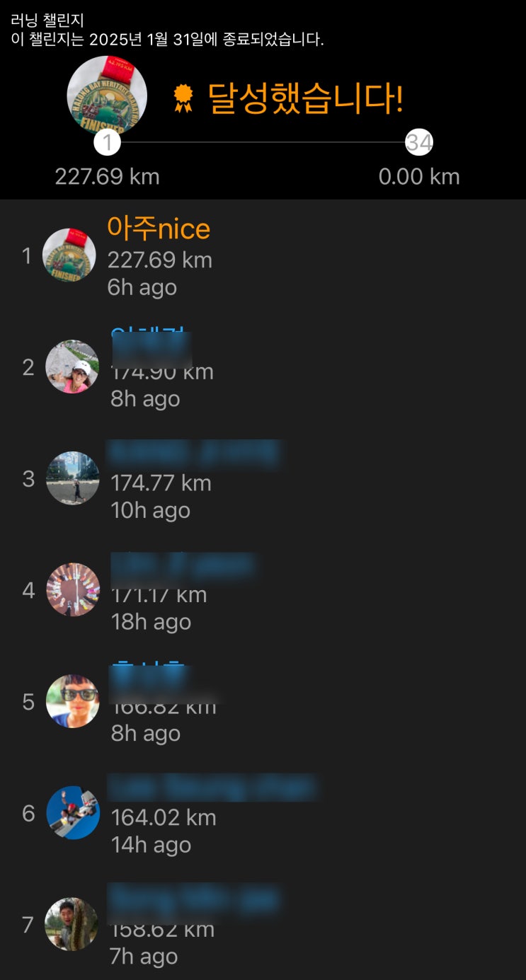Open sixth place blue background avatar
This screenshot has width=526, height=980.
click(72, 812)
